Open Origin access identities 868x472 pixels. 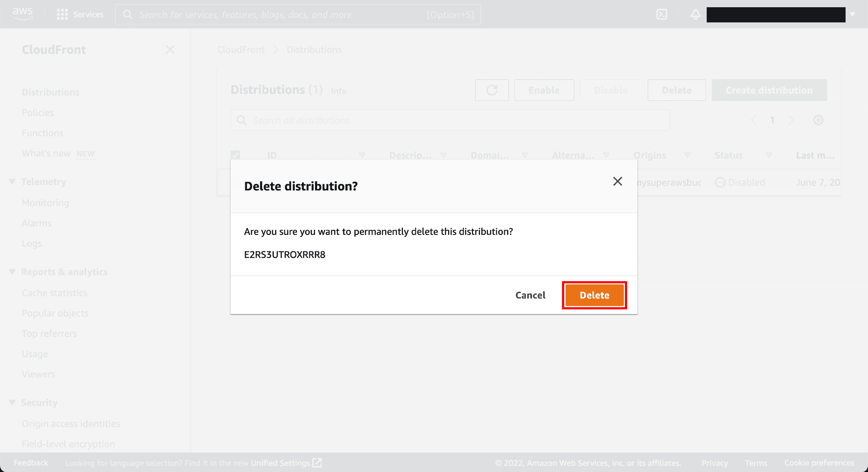[x=71, y=424]
